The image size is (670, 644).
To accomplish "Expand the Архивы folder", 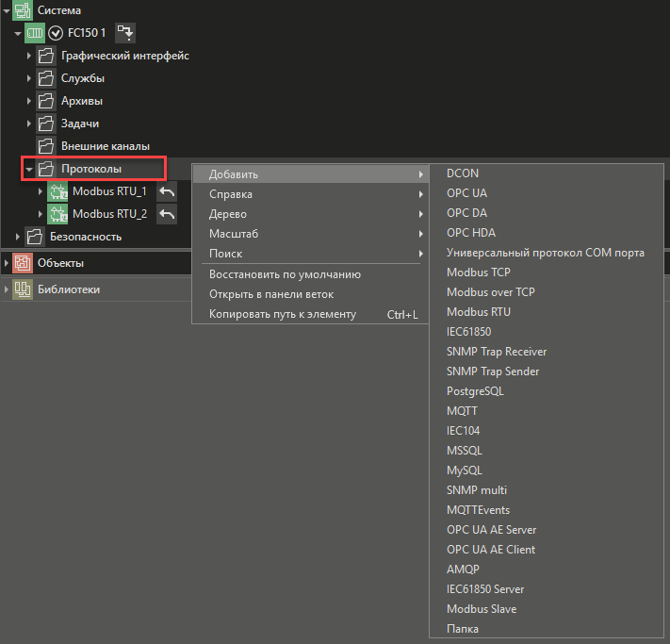I will [x=28, y=101].
